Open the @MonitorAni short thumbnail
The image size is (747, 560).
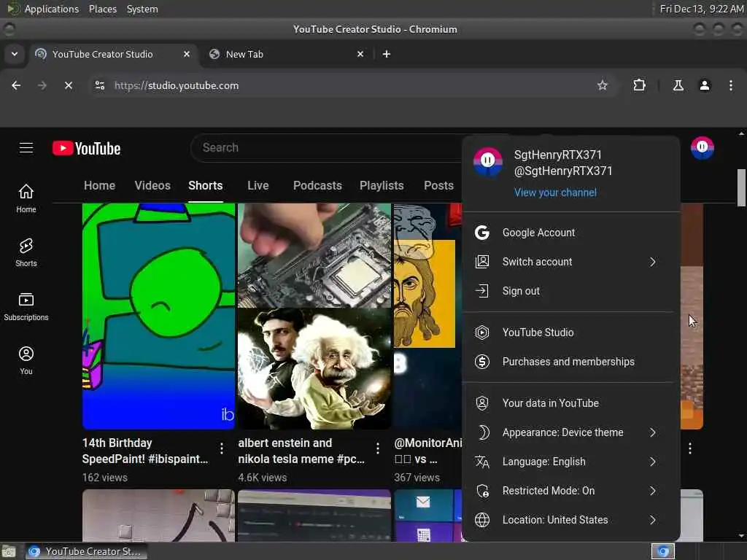click(x=427, y=316)
